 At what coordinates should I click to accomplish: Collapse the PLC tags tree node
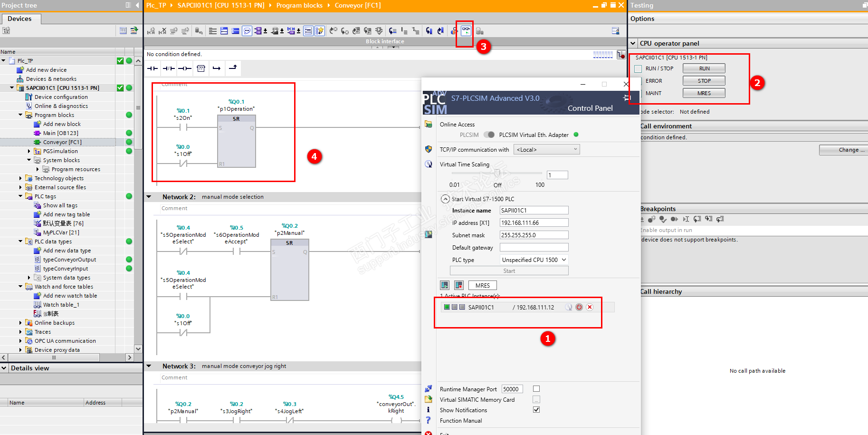(20, 196)
